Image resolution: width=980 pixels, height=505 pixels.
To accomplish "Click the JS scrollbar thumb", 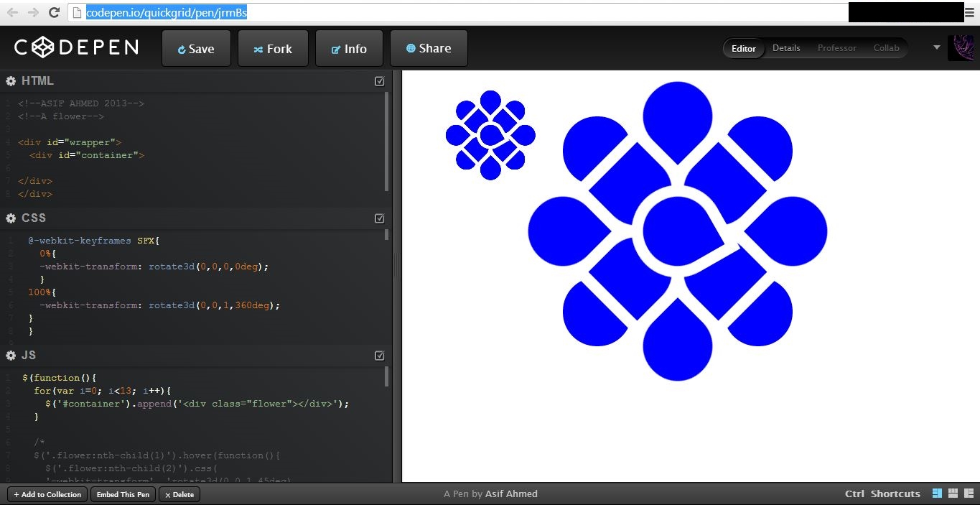I will coord(387,376).
